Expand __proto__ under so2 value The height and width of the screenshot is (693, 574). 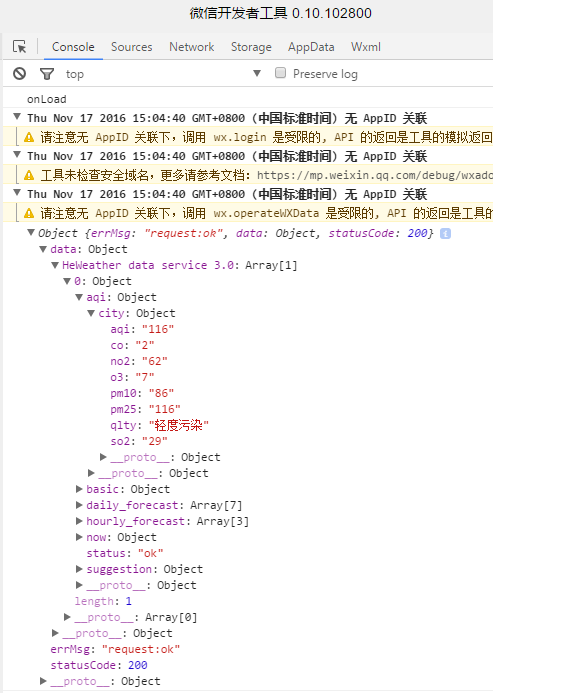[103, 457]
